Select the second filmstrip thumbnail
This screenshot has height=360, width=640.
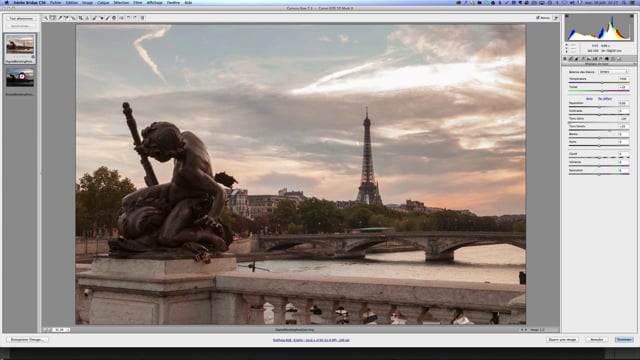click(x=20, y=77)
